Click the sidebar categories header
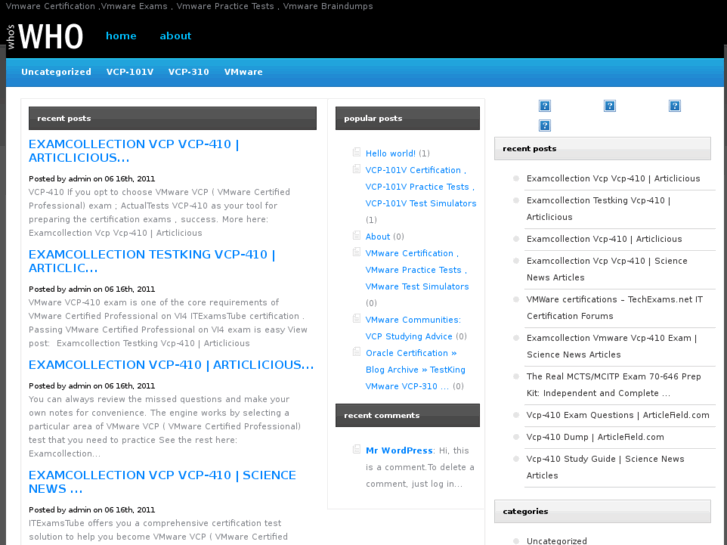727x545 pixels. pyautogui.click(x=602, y=511)
